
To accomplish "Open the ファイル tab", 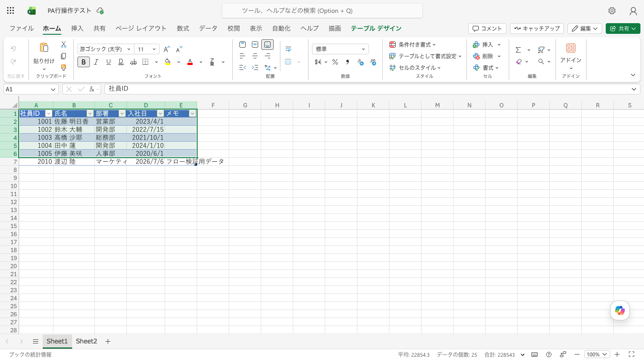I will click(21, 29).
